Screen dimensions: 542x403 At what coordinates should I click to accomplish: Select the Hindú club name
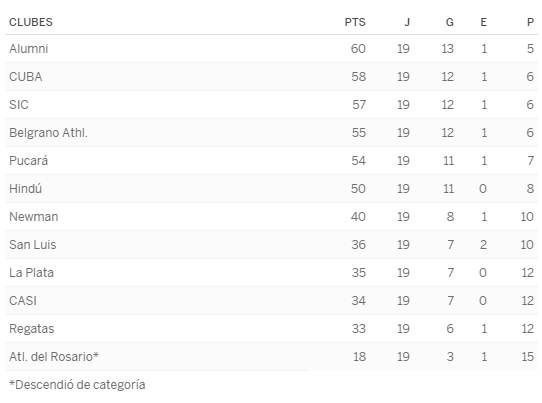point(26,189)
